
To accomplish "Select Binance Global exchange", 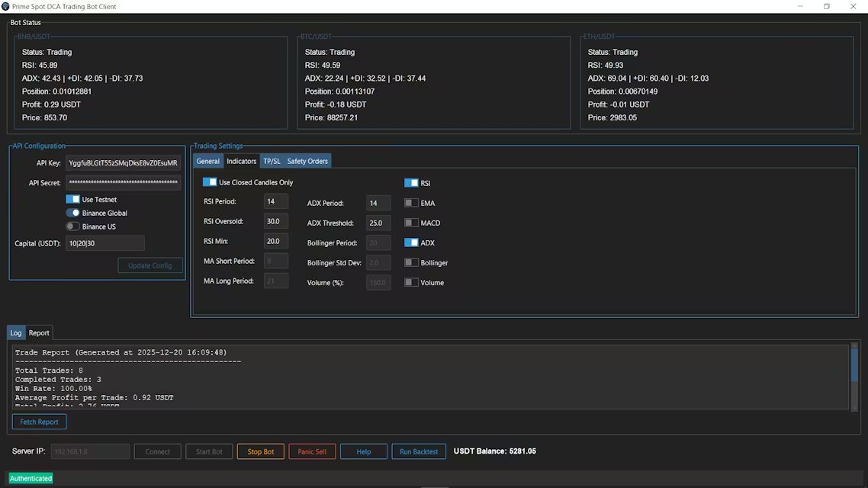I will tap(72, 213).
